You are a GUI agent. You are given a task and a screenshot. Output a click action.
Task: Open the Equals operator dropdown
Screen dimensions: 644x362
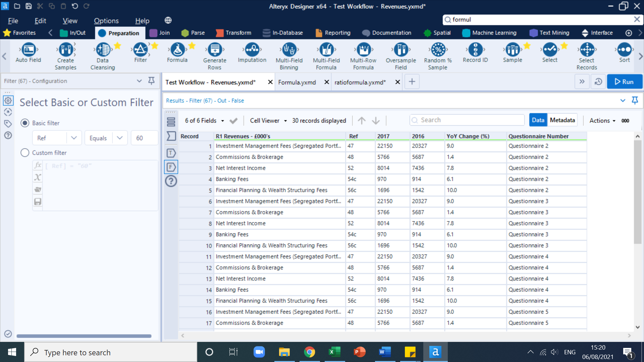[x=119, y=138]
